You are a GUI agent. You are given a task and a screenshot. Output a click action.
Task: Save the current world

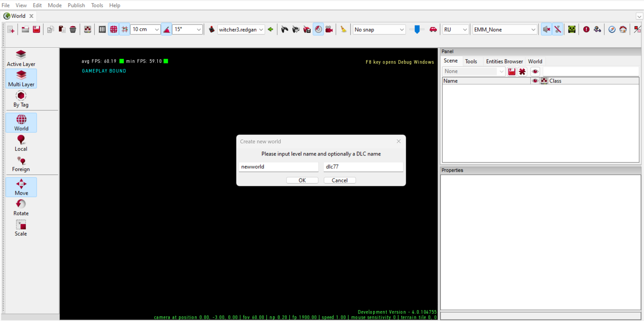click(x=36, y=29)
